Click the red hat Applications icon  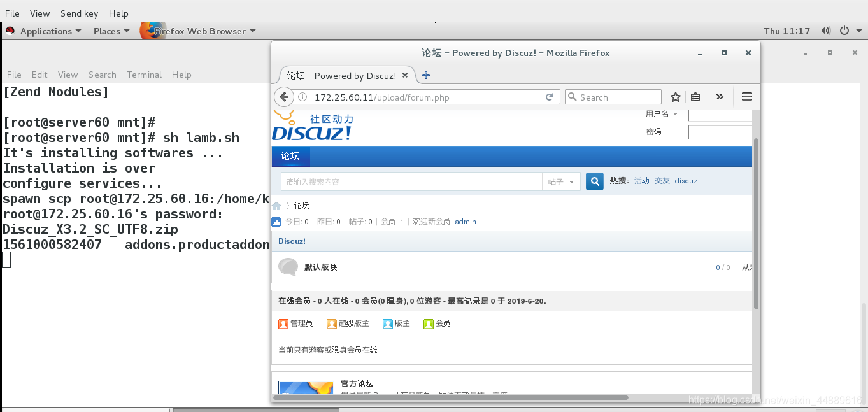(10, 31)
